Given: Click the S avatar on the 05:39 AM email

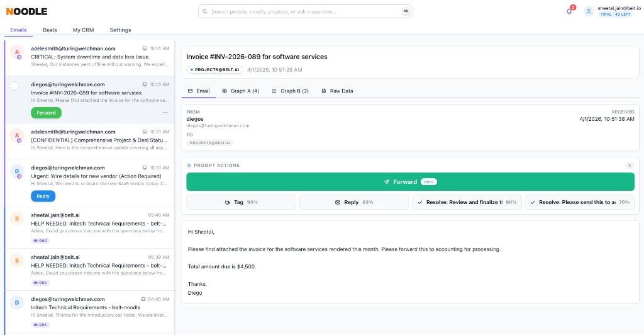Looking at the screenshot, I should pos(17,261).
